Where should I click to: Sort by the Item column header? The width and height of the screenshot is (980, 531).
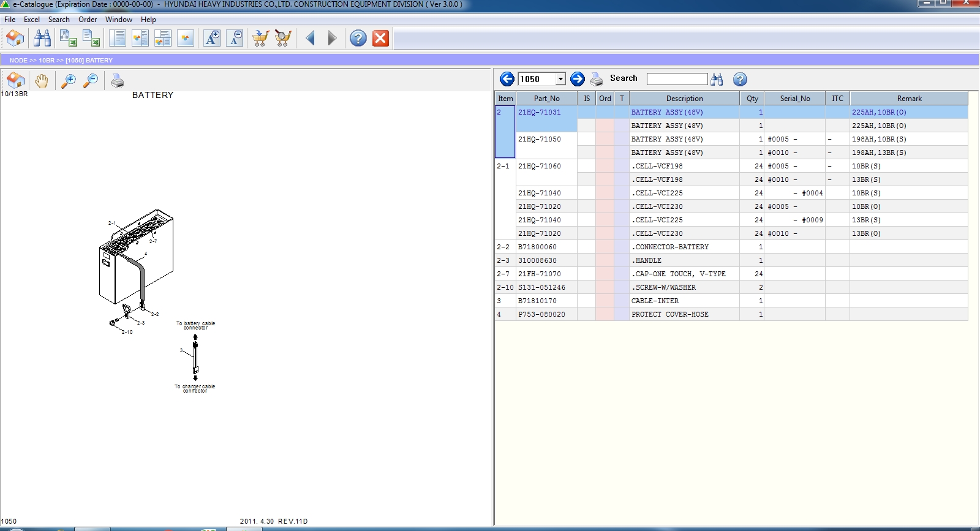point(505,99)
